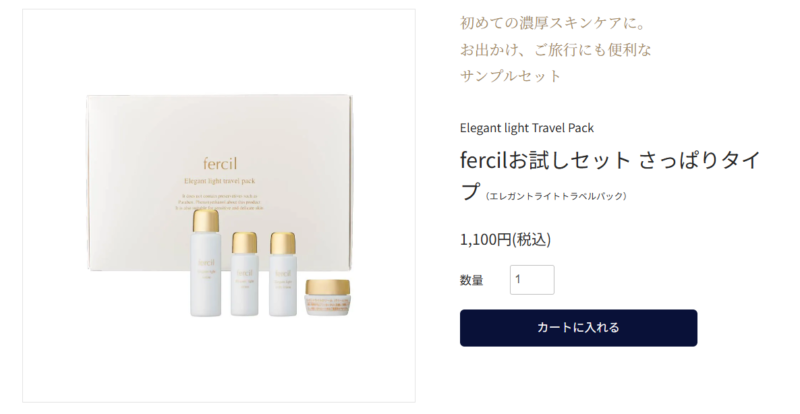This screenshot has width=800, height=414.
Task: Select the middle small fercil bottle
Action: [244, 274]
